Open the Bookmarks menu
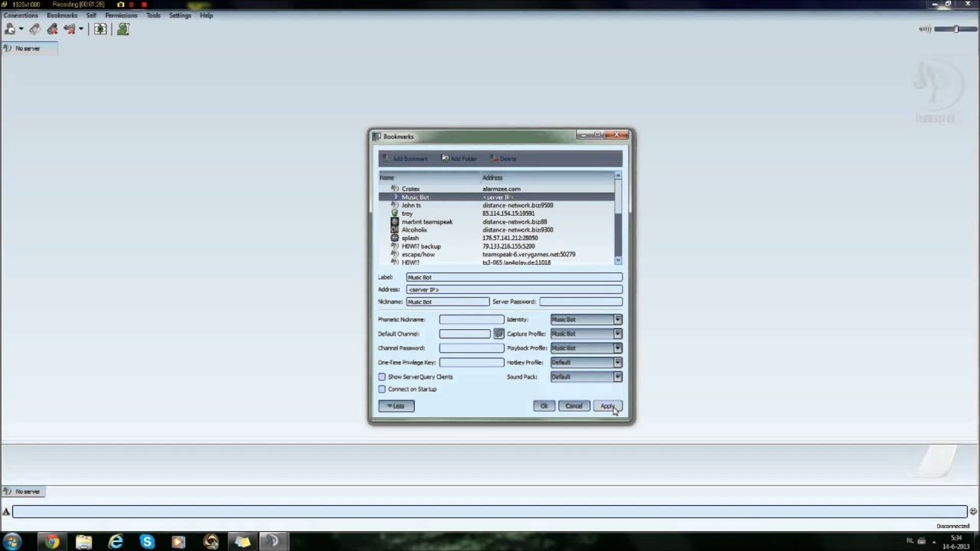 pos(62,15)
